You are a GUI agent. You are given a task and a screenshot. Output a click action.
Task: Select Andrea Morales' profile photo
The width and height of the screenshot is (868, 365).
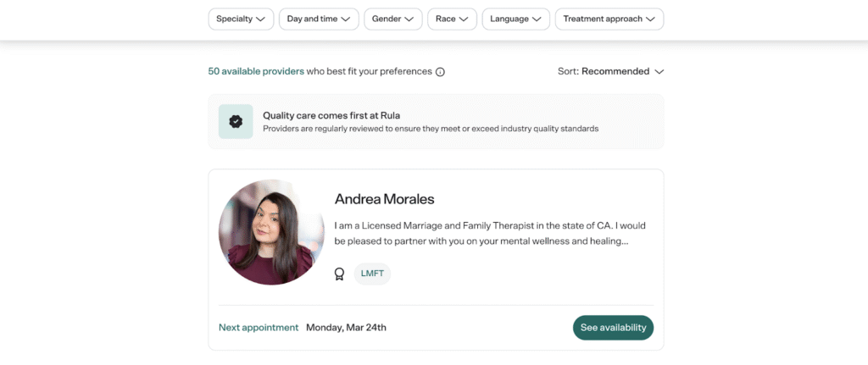[x=271, y=232]
